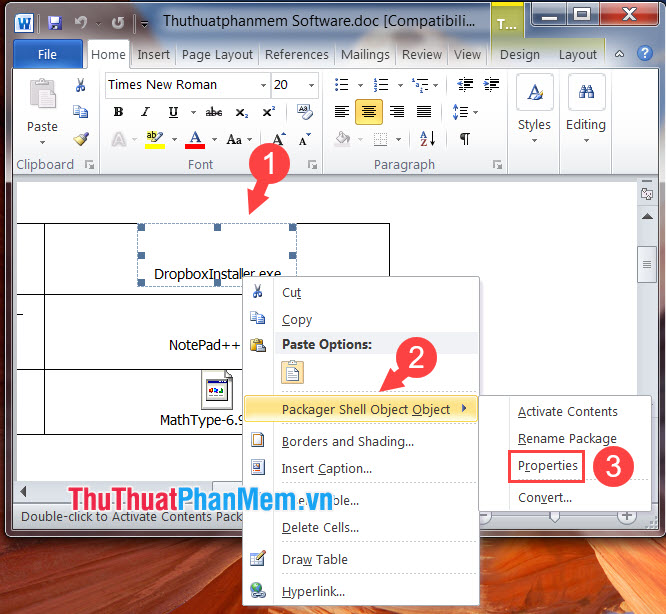Open Borders and Shading... dialog

361,442
